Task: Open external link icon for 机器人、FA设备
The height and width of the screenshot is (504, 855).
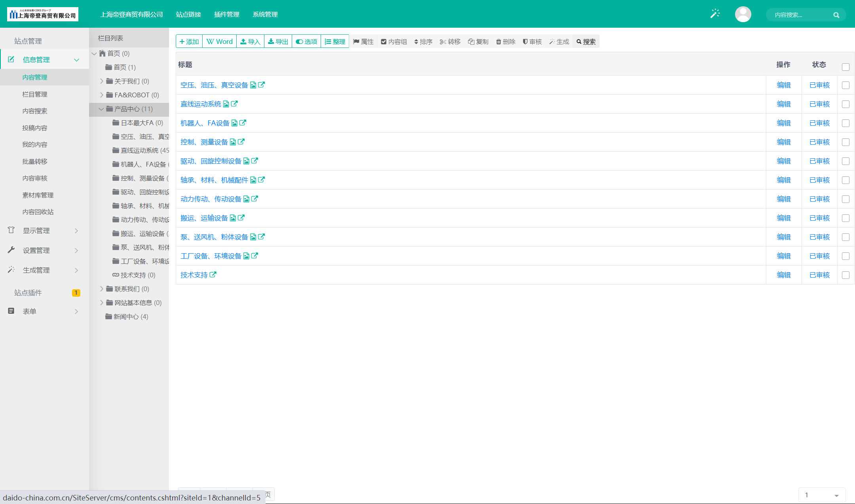Action: click(243, 123)
